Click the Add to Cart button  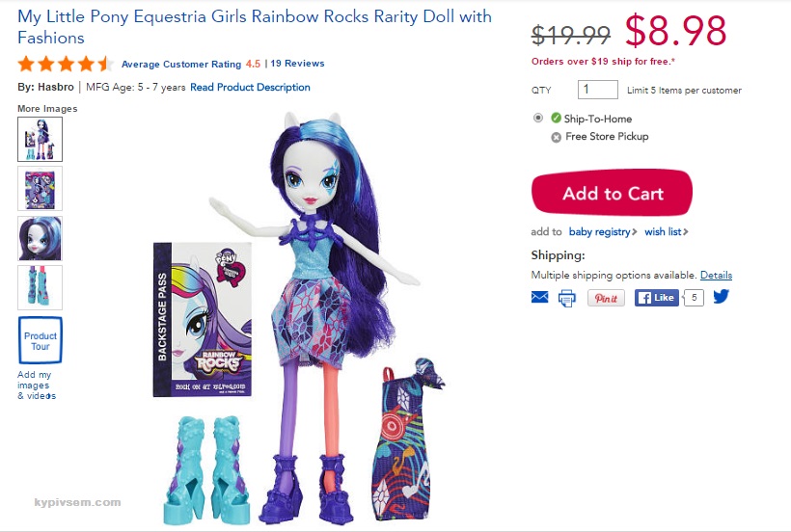[x=612, y=193]
